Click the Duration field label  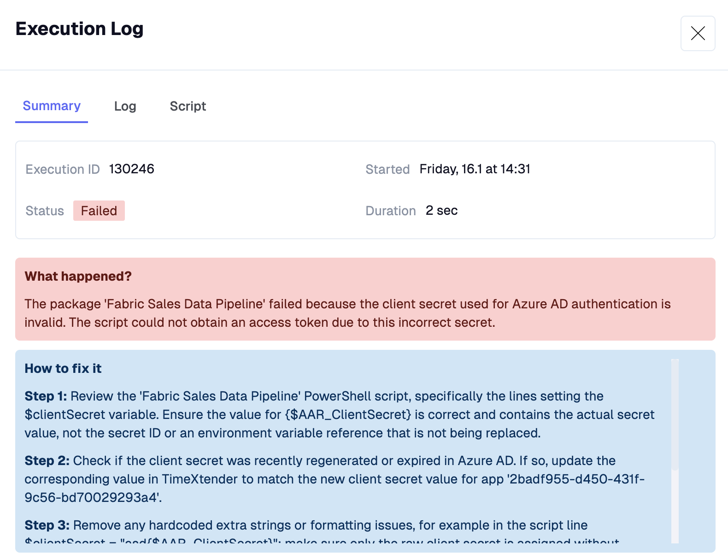(390, 211)
